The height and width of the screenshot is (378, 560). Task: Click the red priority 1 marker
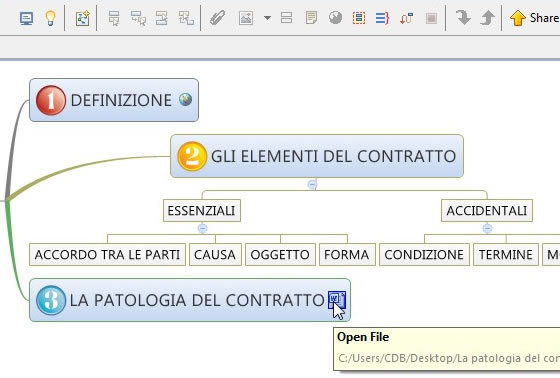[x=51, y=100]
